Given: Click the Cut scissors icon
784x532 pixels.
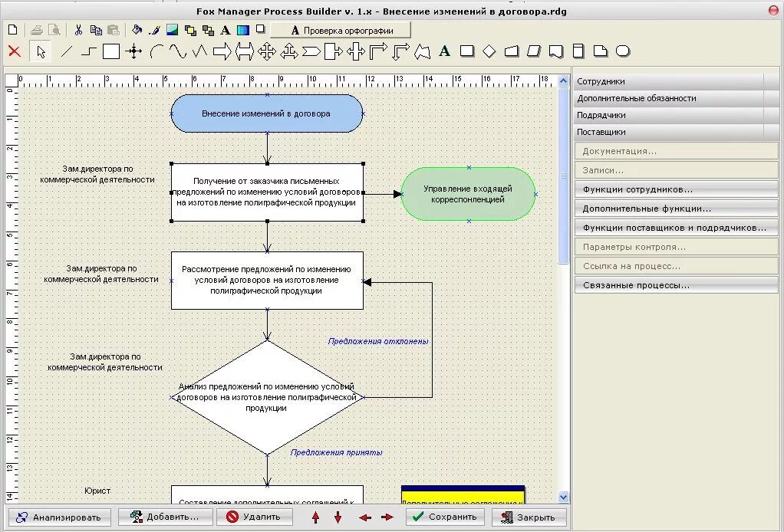Looking at the screenshot, I should (78, 30).
